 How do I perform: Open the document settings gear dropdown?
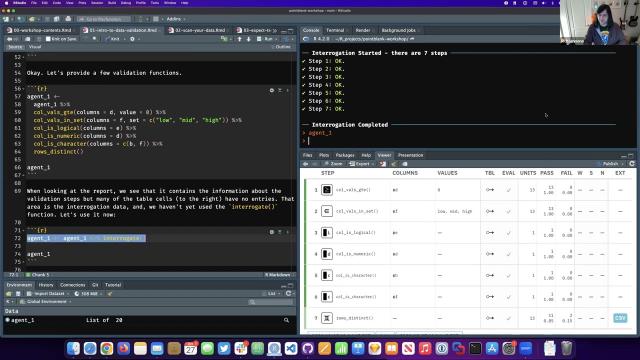[133, 39]
